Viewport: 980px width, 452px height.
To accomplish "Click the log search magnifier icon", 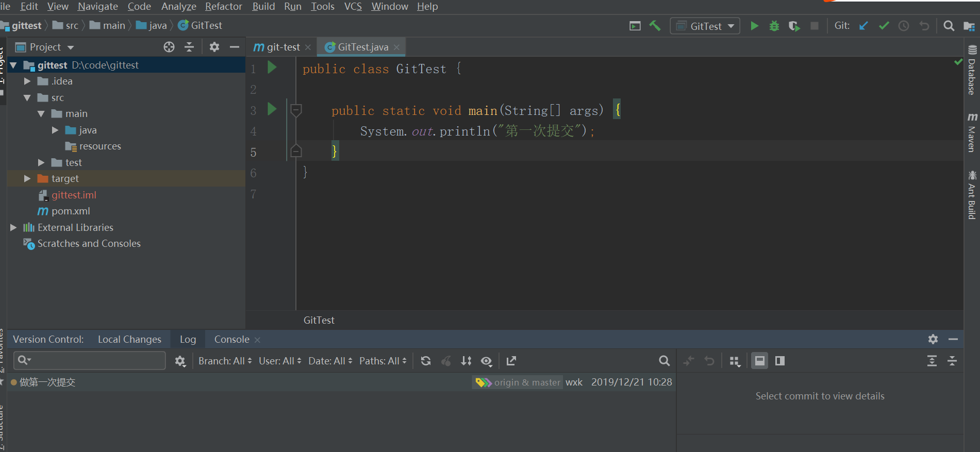I will (665, 361).
